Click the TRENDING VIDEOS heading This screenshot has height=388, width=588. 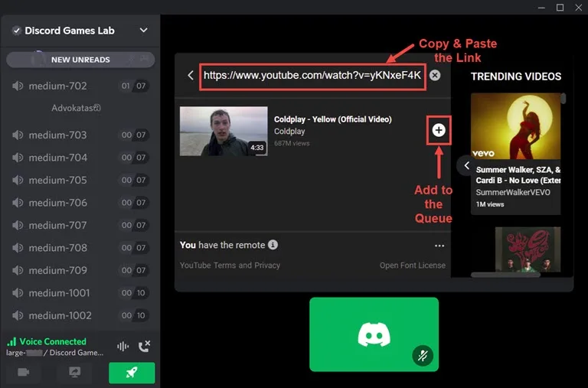[516, 77]
